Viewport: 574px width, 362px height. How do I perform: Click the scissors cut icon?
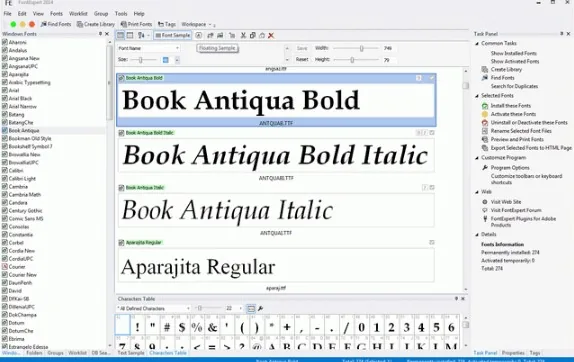point(243,36)
